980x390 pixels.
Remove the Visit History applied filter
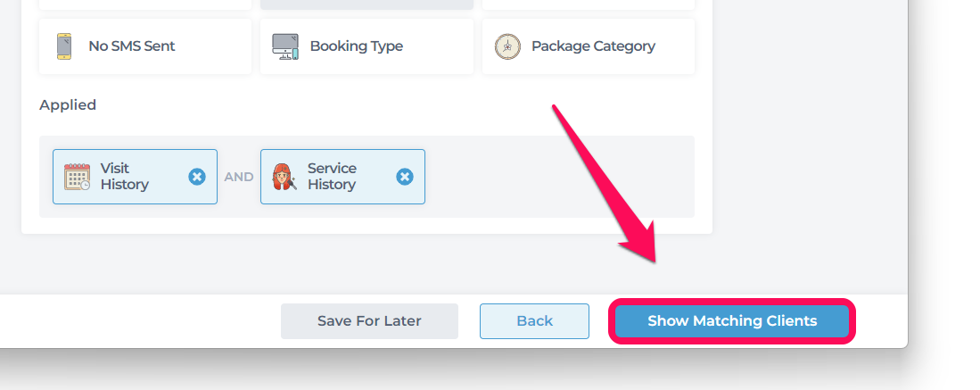point(197,177)
